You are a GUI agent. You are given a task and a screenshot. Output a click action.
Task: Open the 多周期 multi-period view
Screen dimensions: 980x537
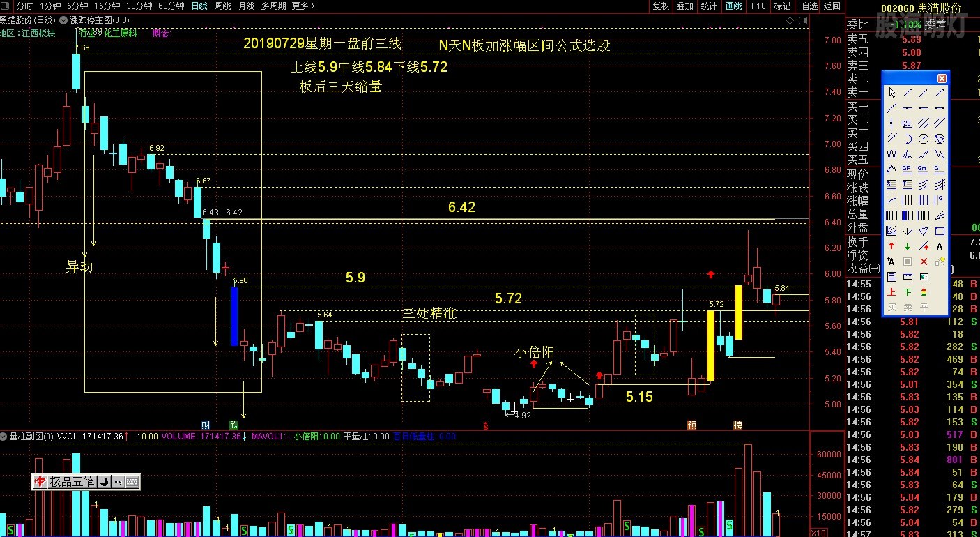pos(273,6)
